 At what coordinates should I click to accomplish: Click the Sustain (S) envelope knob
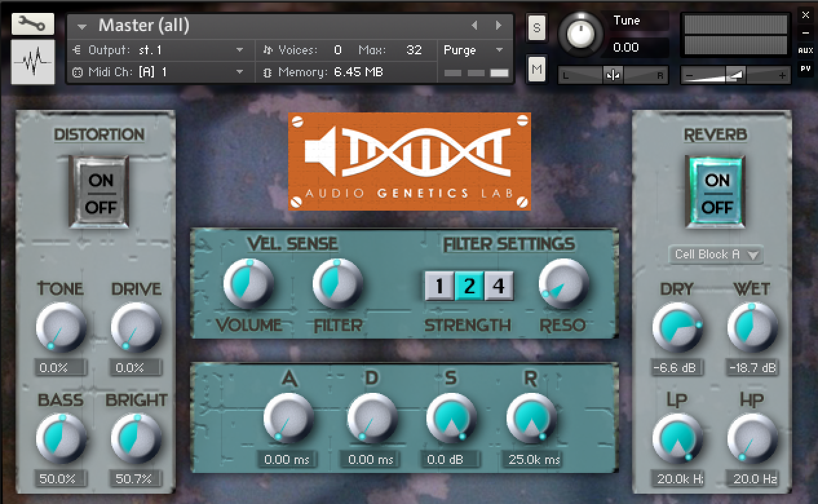[451, 418]
